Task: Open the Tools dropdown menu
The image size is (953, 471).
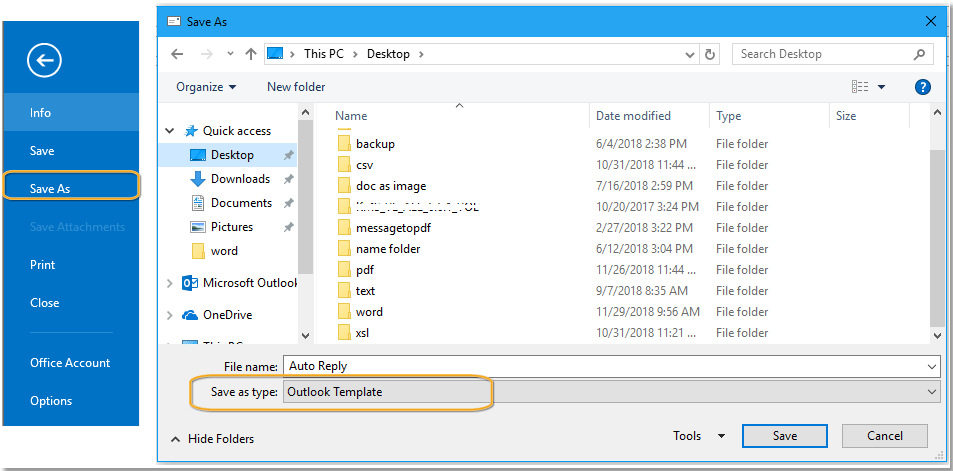Action: click(699, 436)
